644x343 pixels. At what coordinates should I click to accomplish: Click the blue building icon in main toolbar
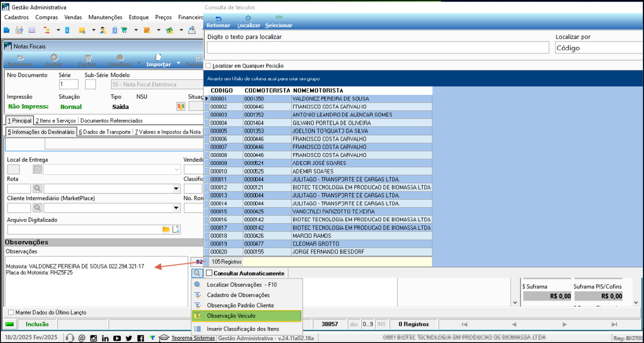pos(7,30)
